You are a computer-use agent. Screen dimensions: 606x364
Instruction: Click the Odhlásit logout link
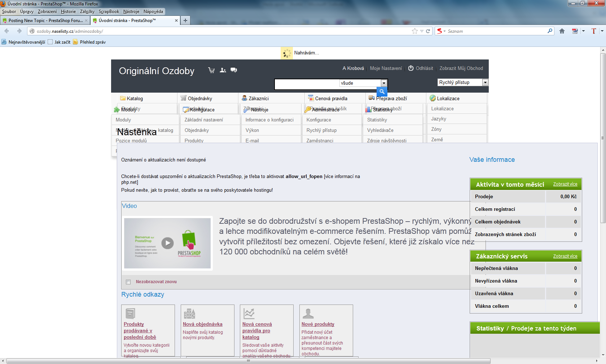[x=424, y=68]
